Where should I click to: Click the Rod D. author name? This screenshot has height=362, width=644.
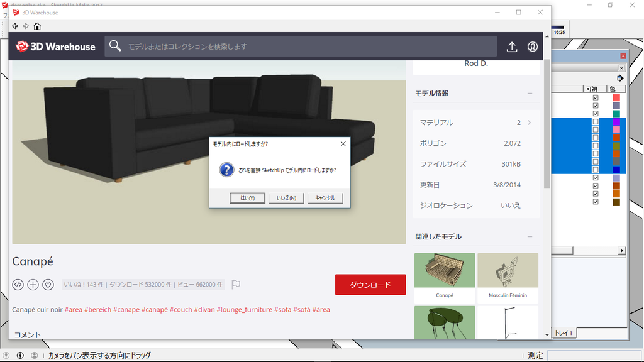point(476,63)
